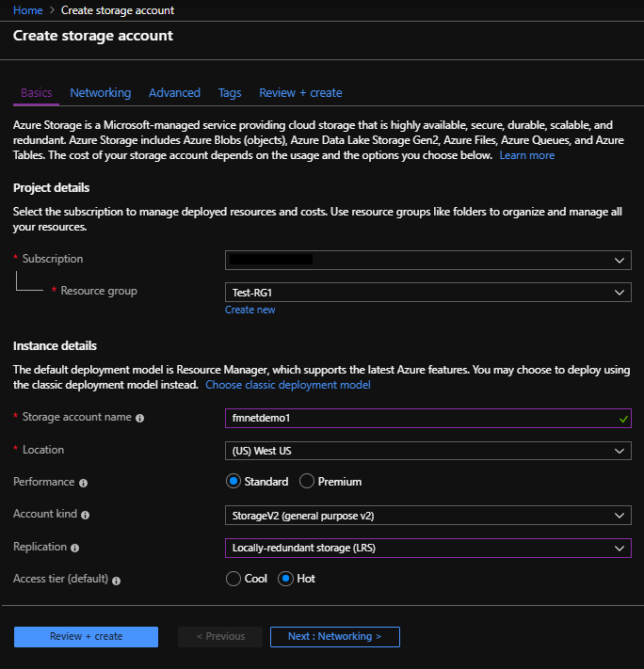Click info icon beside Replication label
Screen dimensions: 644x669
tap(74, 548)
